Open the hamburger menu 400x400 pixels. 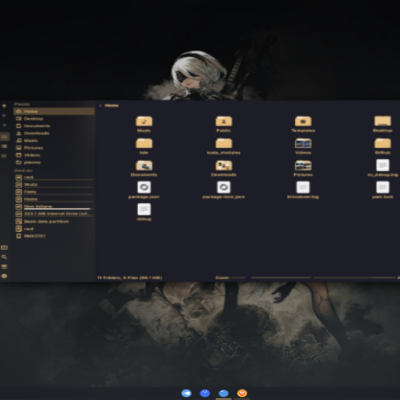pyautogui.click(x=4, y=267)
